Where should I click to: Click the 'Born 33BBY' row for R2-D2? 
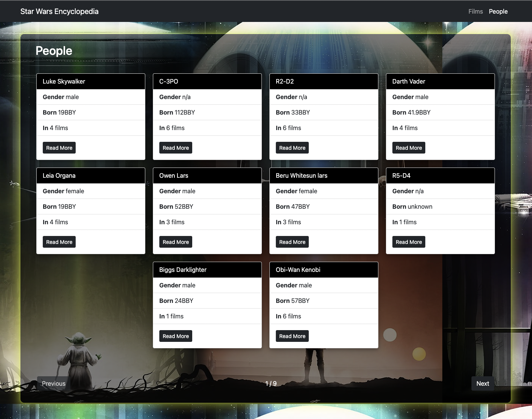pyautogui.click(x=324, y=112)
